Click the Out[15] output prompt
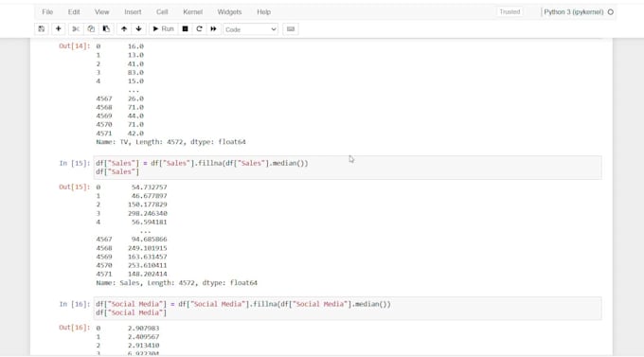Screen dimensions: 644x357 (x=74, y=187)
